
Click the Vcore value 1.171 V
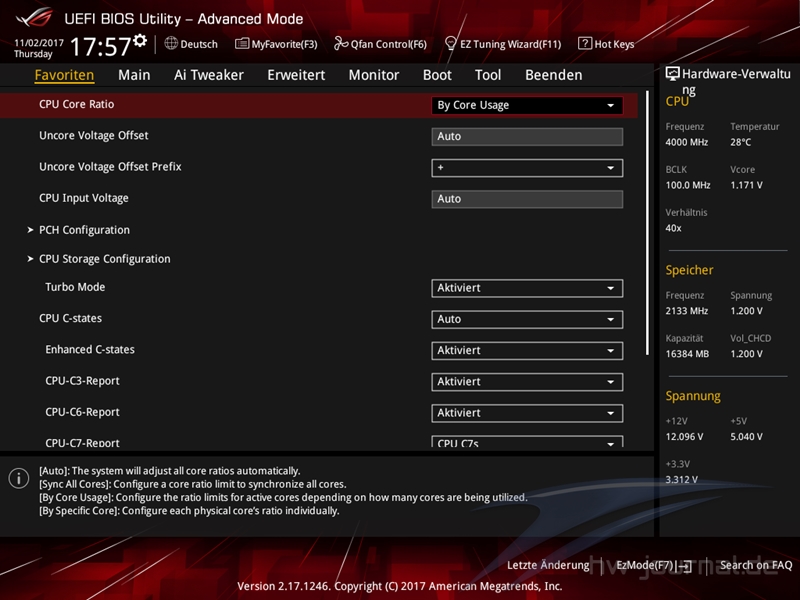pos(746,185)
